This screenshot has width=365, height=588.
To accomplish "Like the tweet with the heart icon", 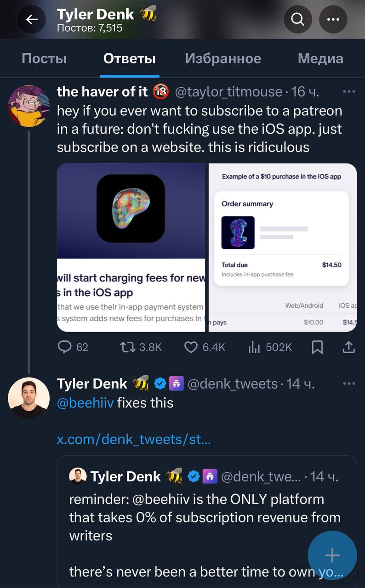I will tap(191, 347).
